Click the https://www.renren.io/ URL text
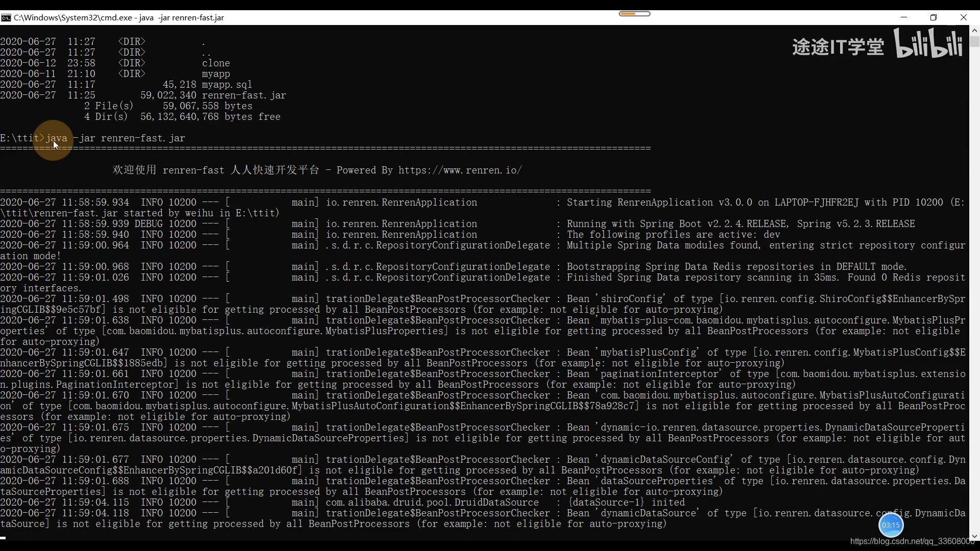 pos(460,170)
